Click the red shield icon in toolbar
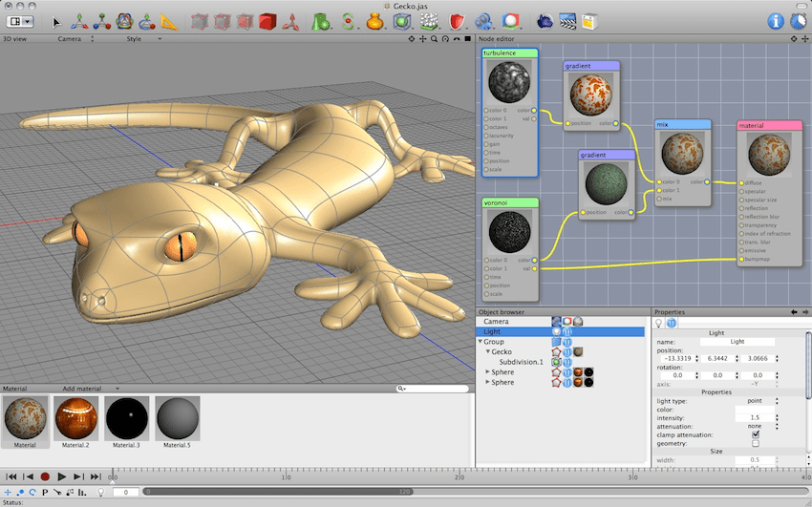Screen dimensions: 812x507 (x=458, y=21)
